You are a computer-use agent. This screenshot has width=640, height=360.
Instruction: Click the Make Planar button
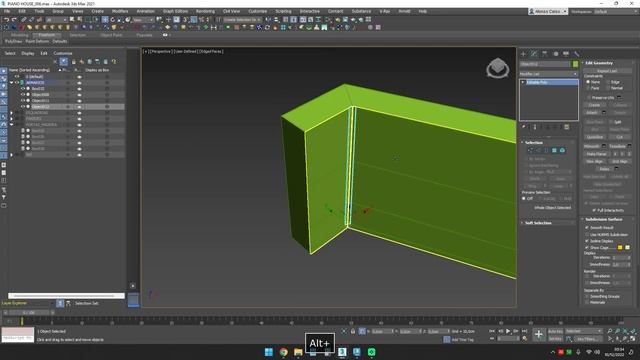pyautogui.click(x=596, y=154)
